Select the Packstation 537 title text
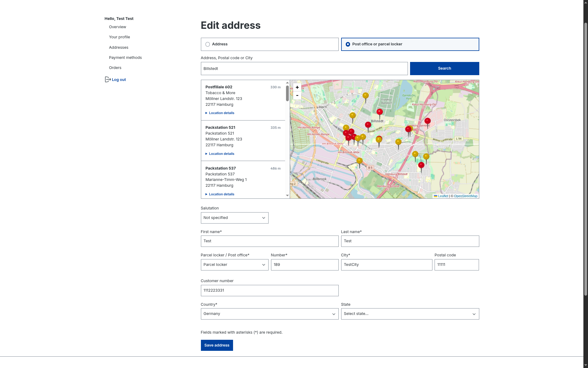The height and width of the screenshot is (368, 588). [221, 168]
